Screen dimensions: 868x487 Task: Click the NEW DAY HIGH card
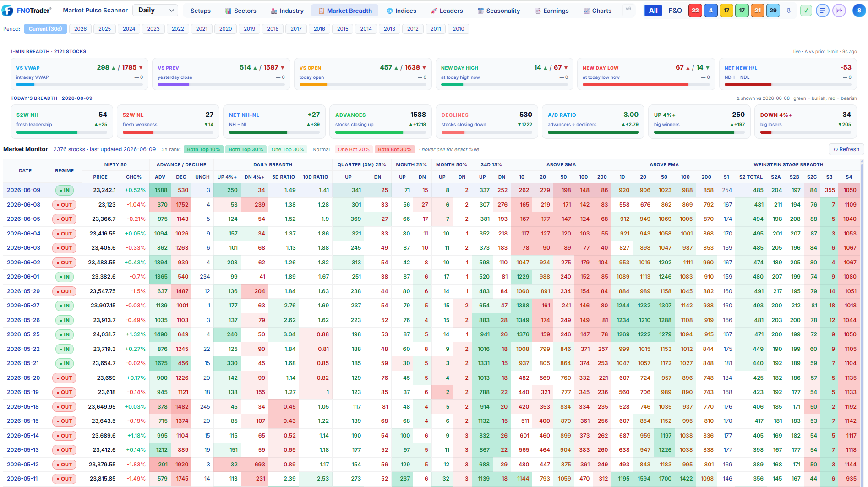click(504, 74)
